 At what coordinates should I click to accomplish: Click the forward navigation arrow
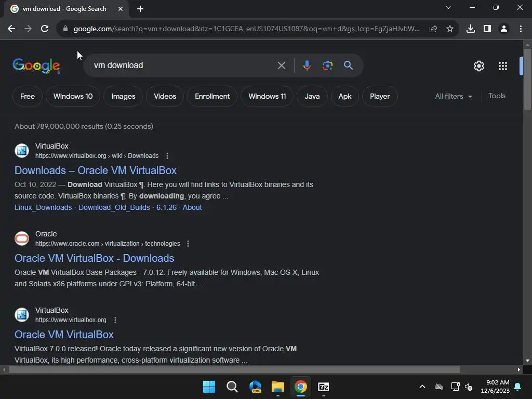[28, 29]
